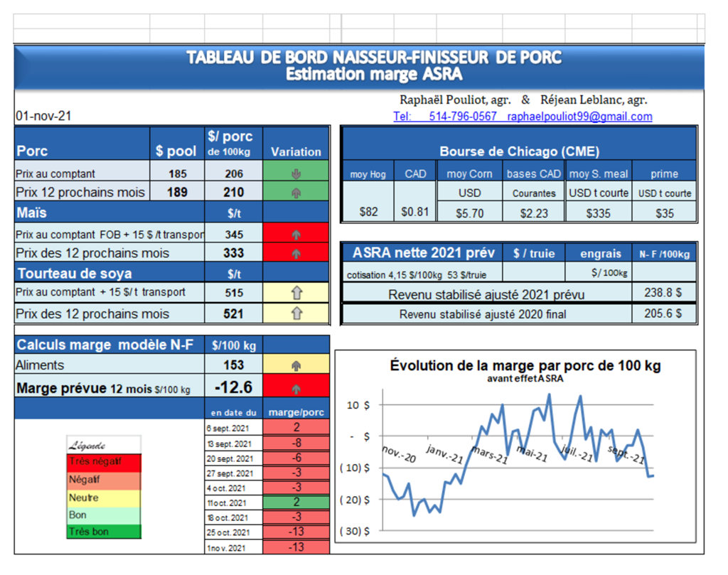This screenshot has height=575, width=728.
Task: Click the red arrow beside Marge prévue -12.6
Action: (296, 388)
